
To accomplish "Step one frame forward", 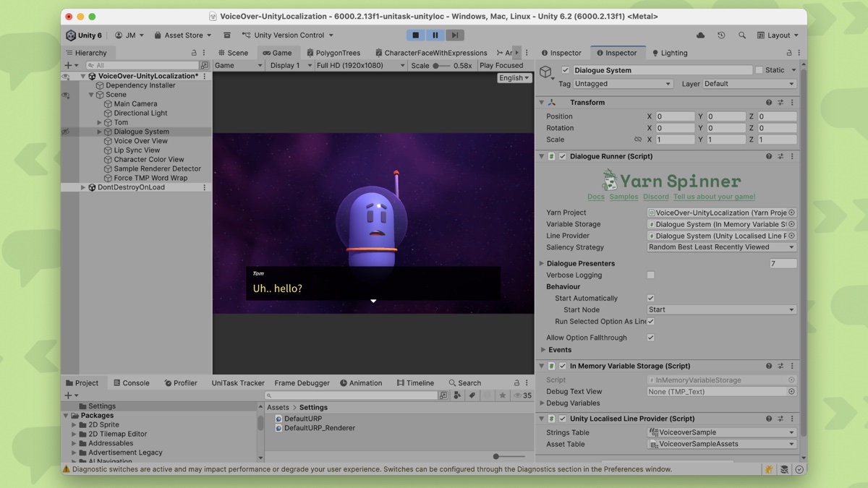I will pyautogui.click(x=456, y=35).
